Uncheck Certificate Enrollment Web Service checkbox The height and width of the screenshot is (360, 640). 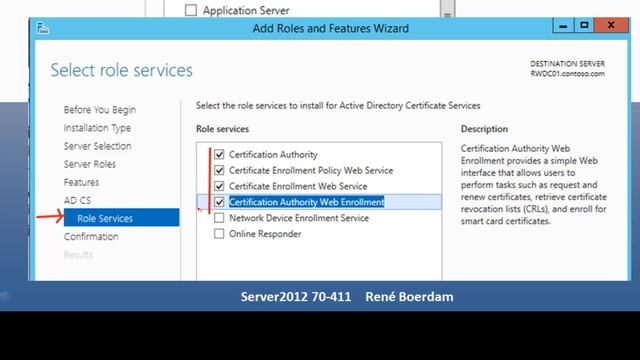(x=219, y=186)
